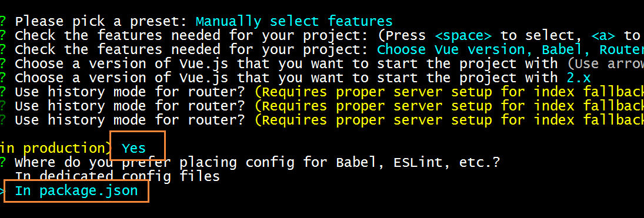Click the "Choose Vue version, Babel, Router" answer
The image size is (644, 218).
click(510, 50)
